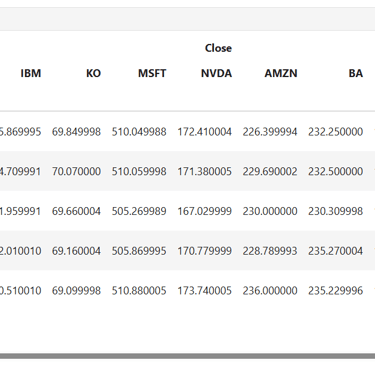Select the IBM column header

coord(31,73)
